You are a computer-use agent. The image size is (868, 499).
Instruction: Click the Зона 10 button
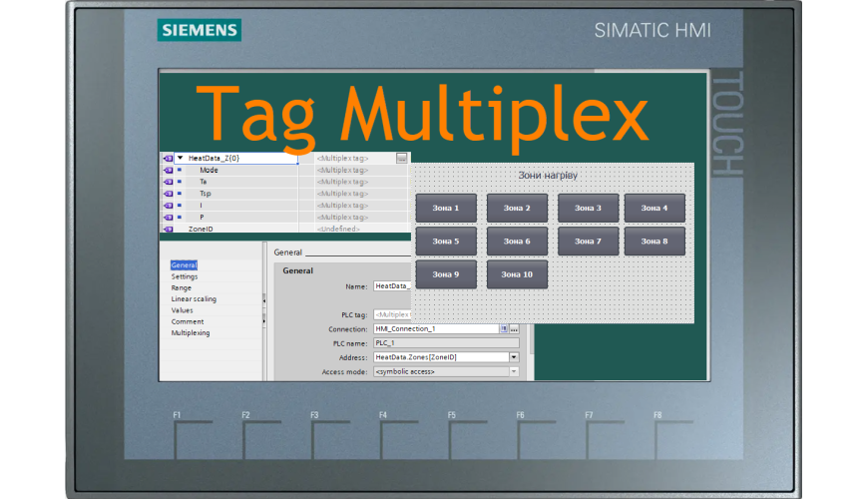point(517,274)
